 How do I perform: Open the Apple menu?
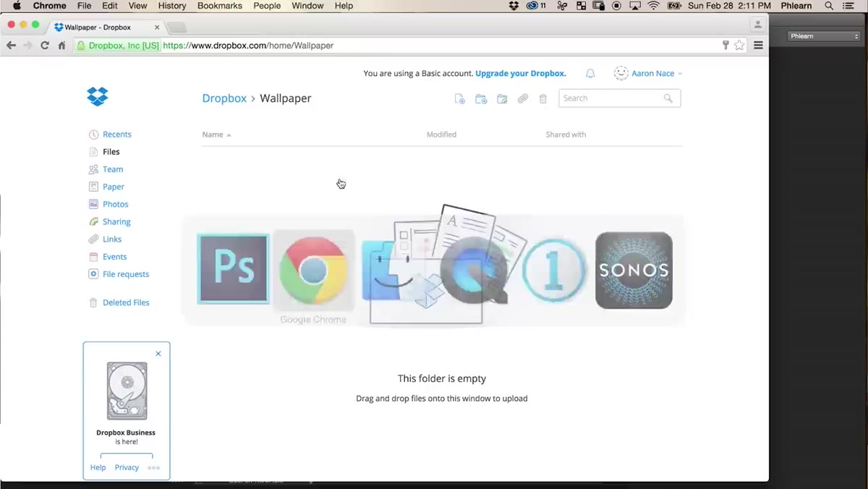17,6
